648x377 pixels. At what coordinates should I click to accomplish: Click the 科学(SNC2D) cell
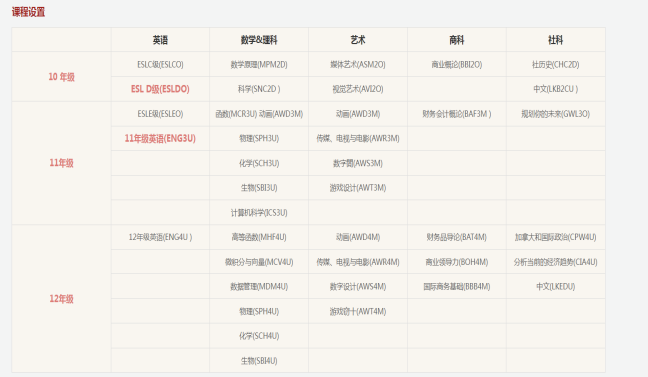pos(259,89)
